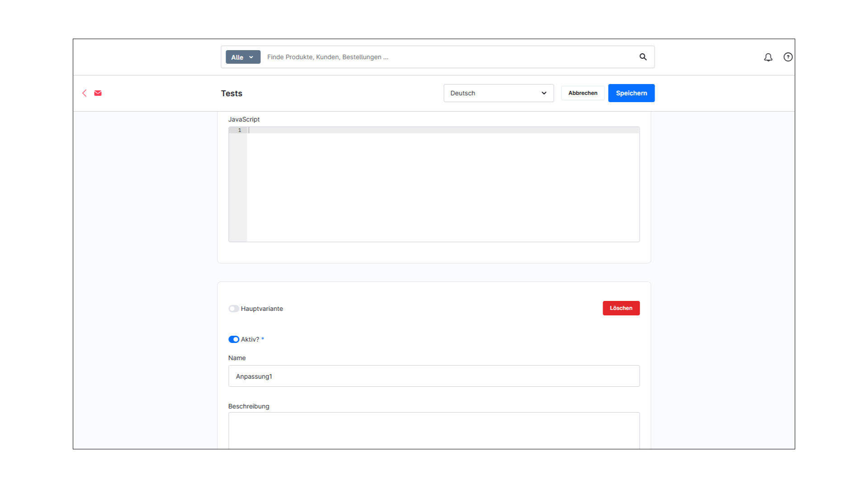Click the Tests page heading
Viewport: 868px width, 488px height.
pyautogui.click(x=231, y=93)
